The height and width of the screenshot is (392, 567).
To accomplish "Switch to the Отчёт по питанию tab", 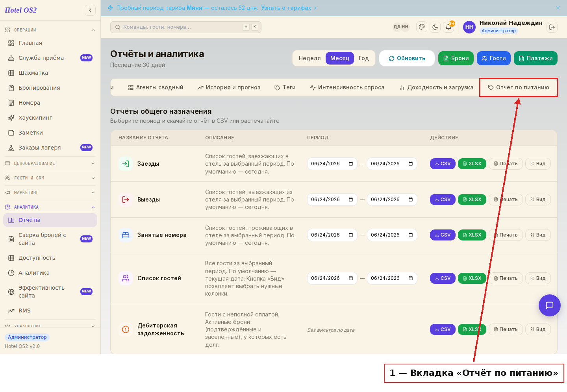I will (519, 87).
